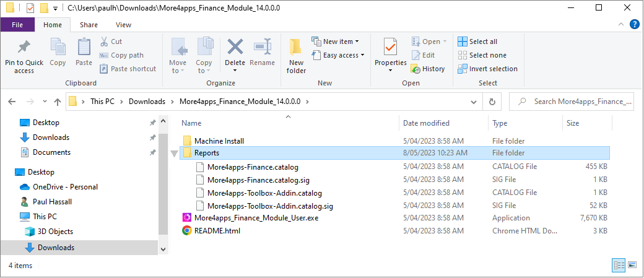The width and height of the screenshot is (644, 278).
Task: Click Paste shortcut in the ribbon
Action: pos(128,69)
